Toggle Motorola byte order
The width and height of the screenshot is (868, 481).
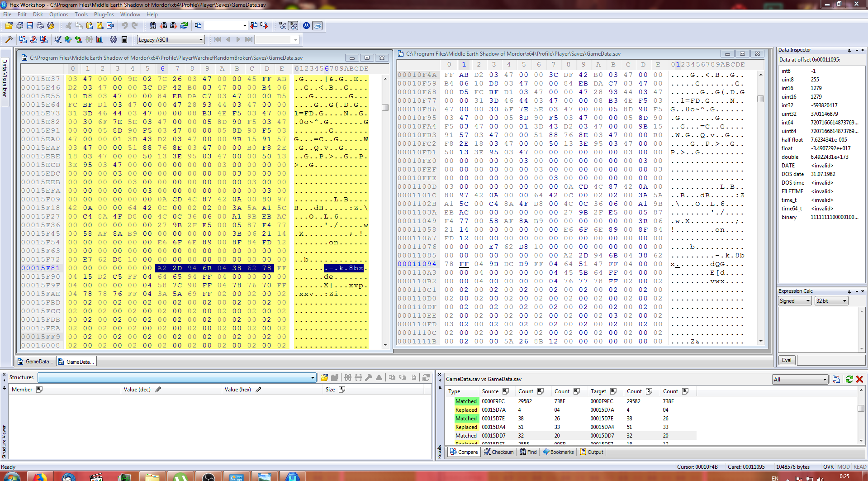tap(307, 26)
